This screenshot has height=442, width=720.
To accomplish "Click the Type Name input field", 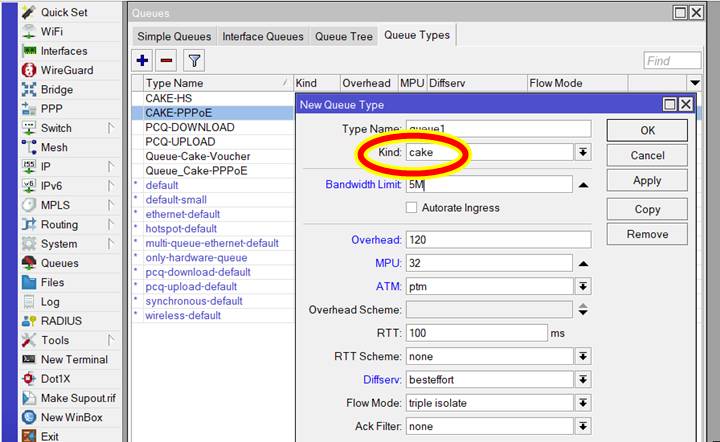I will [x=498, y=129].
